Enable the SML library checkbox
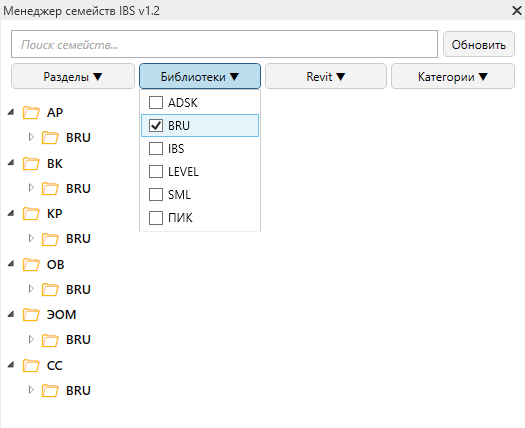The width and height of the screenshot is (525, 428). 156,194
